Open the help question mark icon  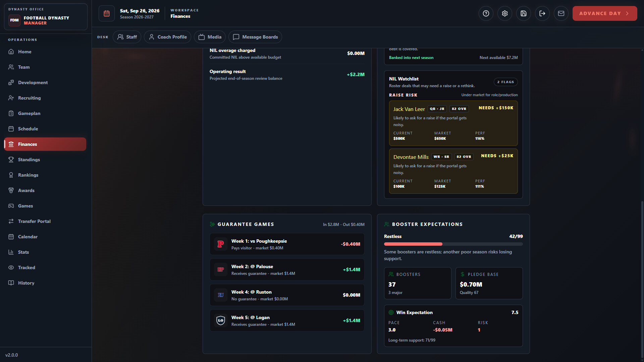pyautogui.click(x=486, y=13)
